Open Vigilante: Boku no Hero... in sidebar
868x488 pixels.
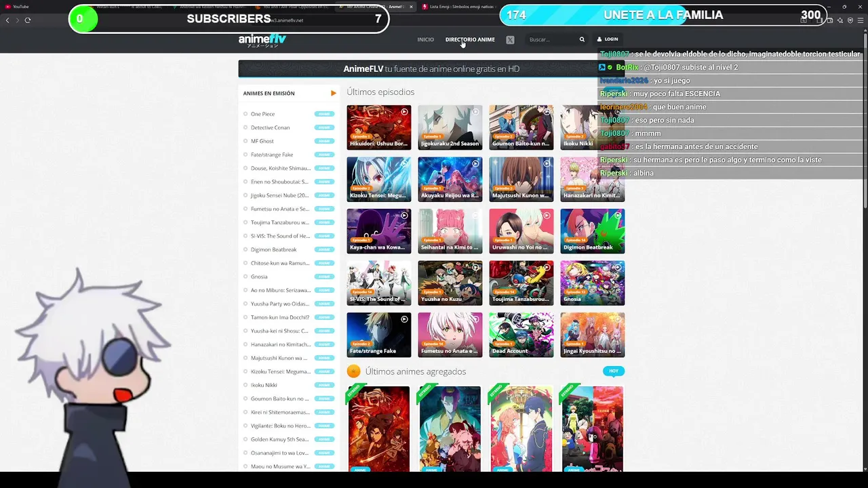[x=281, y=426]
